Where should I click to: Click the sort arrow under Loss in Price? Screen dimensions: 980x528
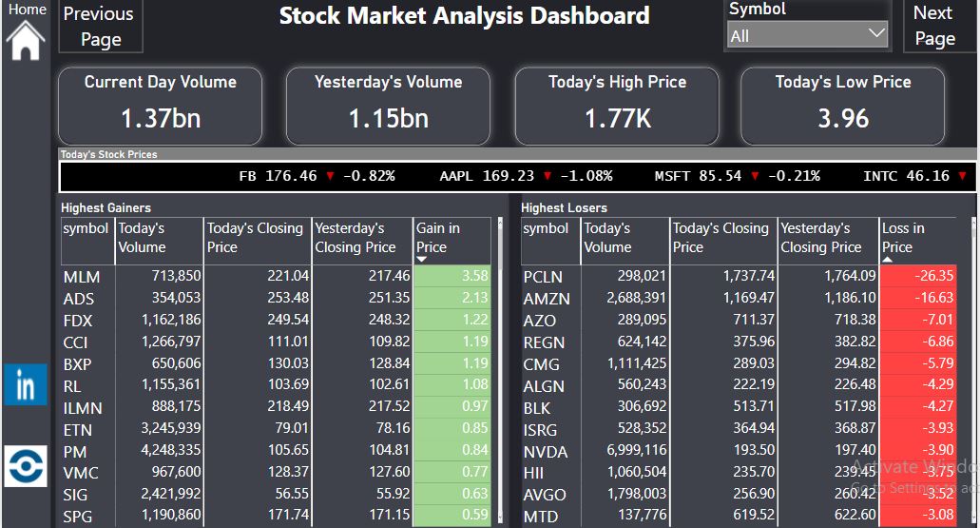pyautogui.click(x=888, y=259)
